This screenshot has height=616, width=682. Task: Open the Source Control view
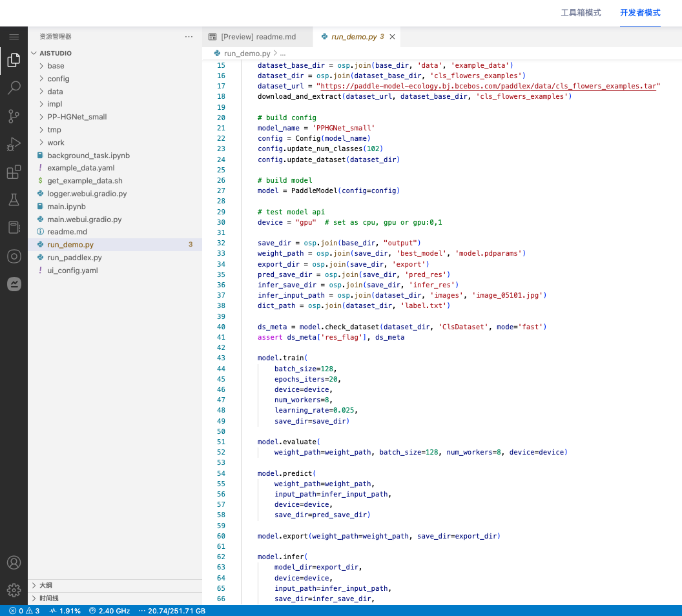(x=14, y=116)
